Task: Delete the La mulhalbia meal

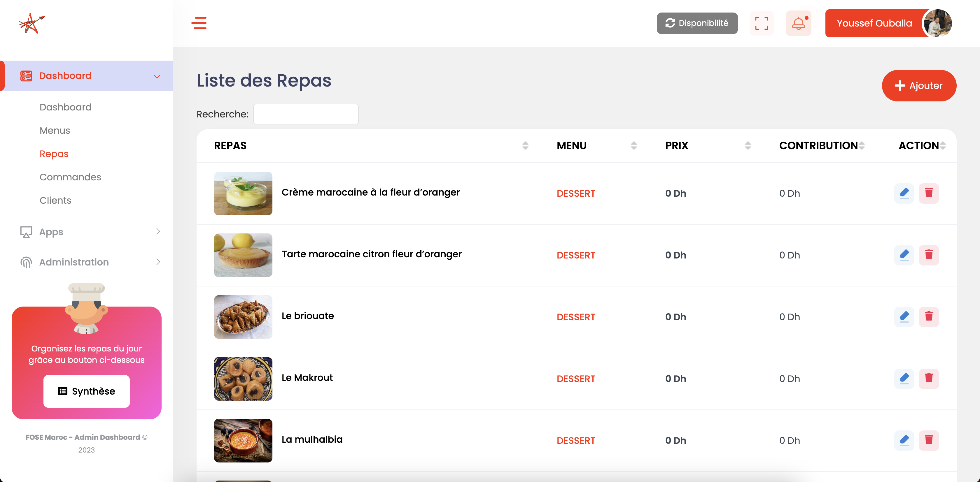Action: click(x=929, y=440)
